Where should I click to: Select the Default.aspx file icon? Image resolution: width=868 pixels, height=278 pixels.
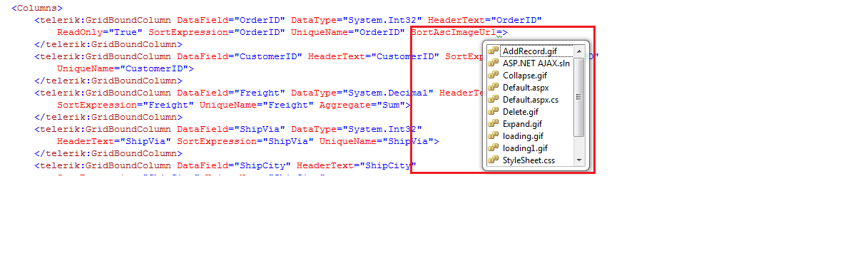click(x=494, y=88)
